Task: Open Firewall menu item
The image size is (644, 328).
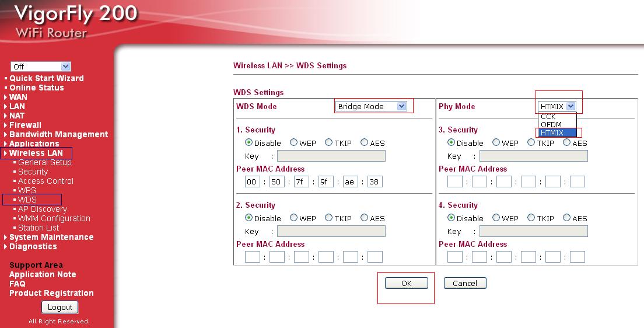Action: (x=26, y=125)
